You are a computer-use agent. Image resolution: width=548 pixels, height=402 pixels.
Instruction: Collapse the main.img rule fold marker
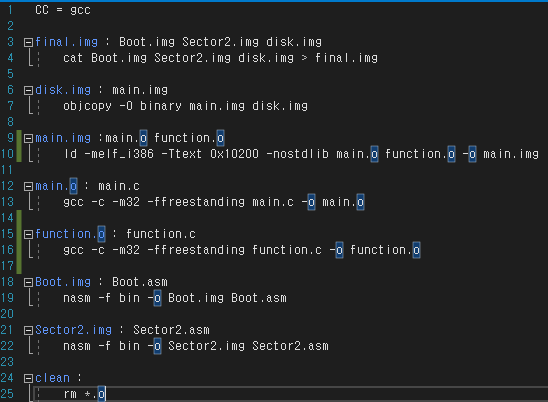[28, 138]
